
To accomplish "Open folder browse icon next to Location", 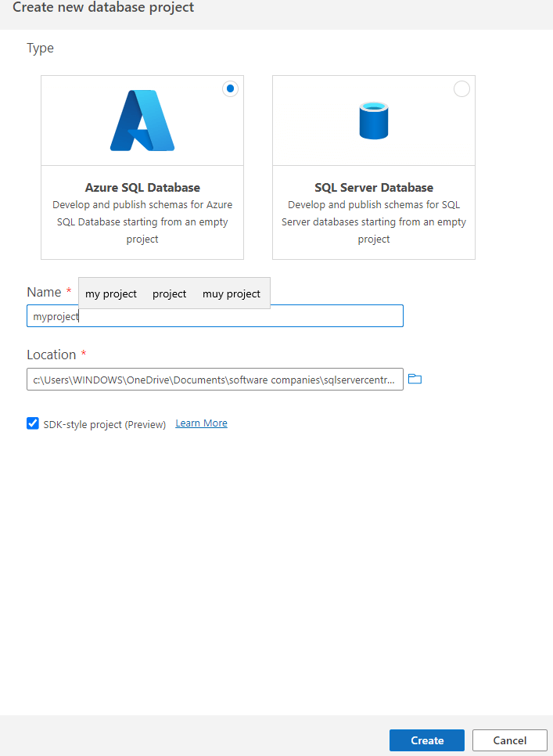I will click(x=415, y=379).
